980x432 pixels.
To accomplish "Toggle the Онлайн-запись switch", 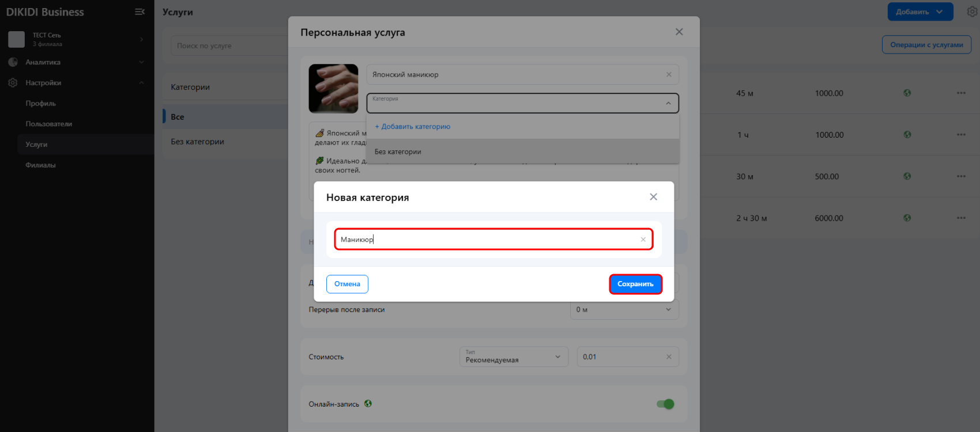I will click(665, 404).
